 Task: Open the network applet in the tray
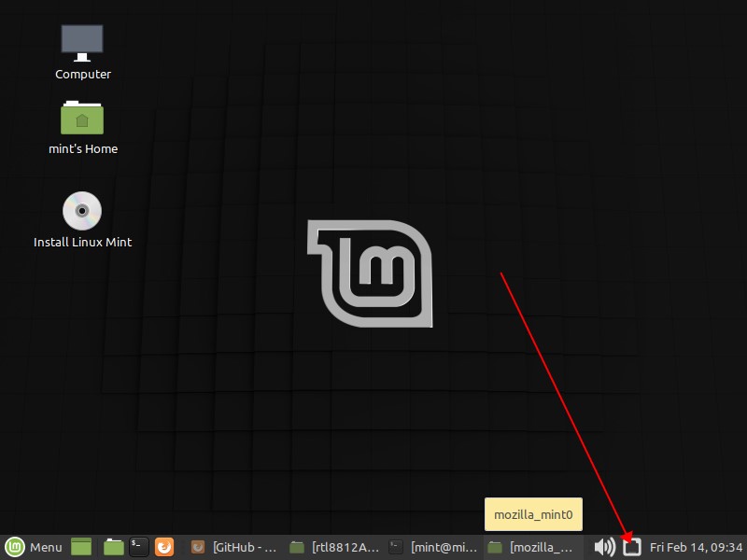click(x=632, y=547)
